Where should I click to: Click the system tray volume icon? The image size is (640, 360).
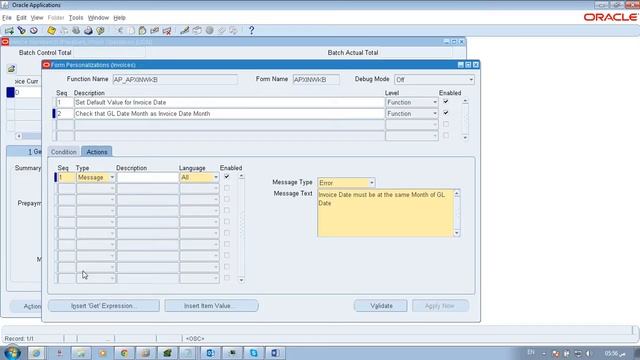coord(588,353)
